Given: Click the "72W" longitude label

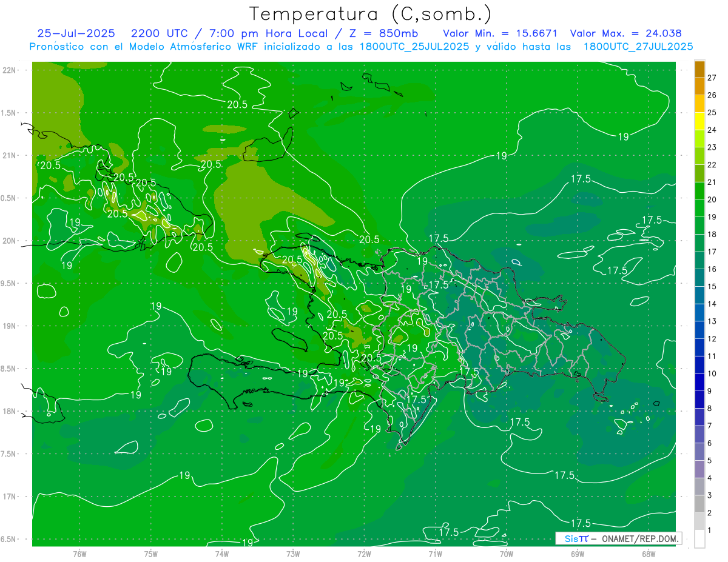Looking at the screenshot, I should coord(364,554).
